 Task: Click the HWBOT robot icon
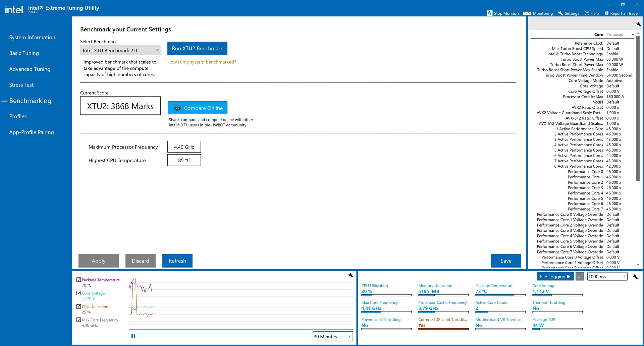click(x=177, y=108)
